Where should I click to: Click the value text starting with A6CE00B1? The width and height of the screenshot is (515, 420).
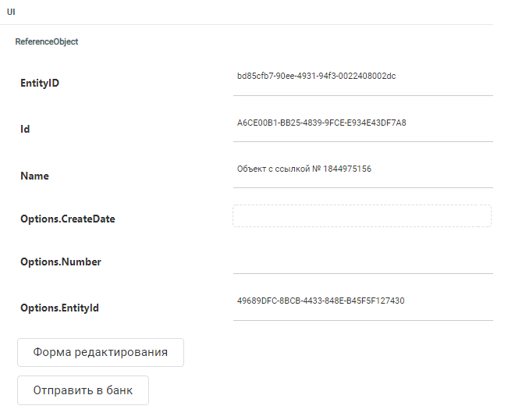(321, 123)
